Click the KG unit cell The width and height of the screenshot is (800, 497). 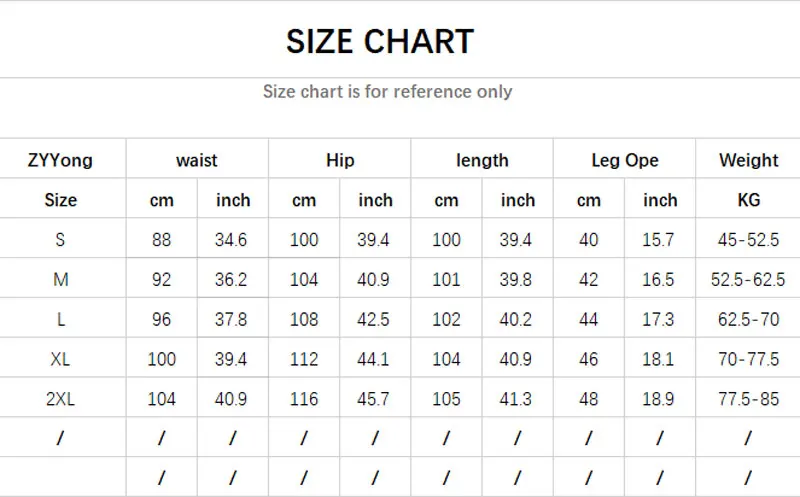(x=748, y=200)
